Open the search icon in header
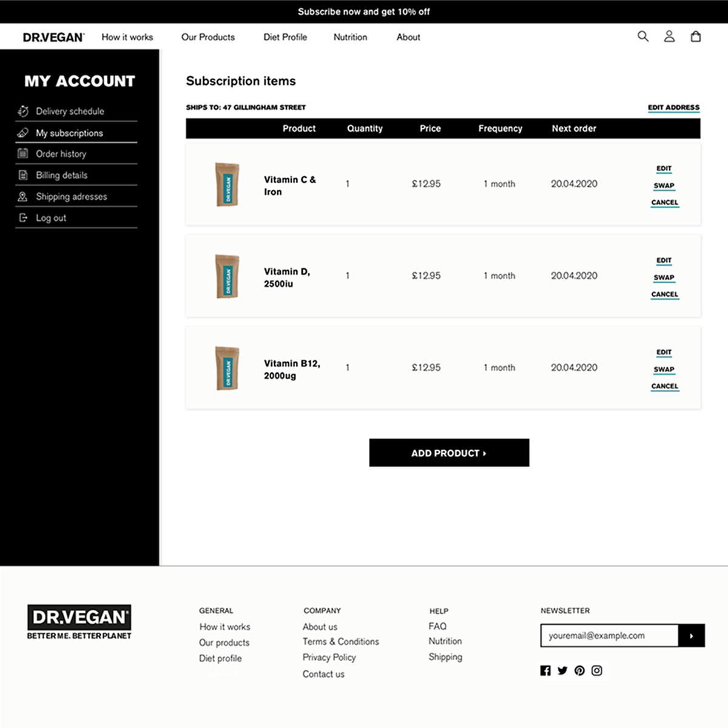The height and width of the screenshot is (728, 728). [x=643, y=36]
